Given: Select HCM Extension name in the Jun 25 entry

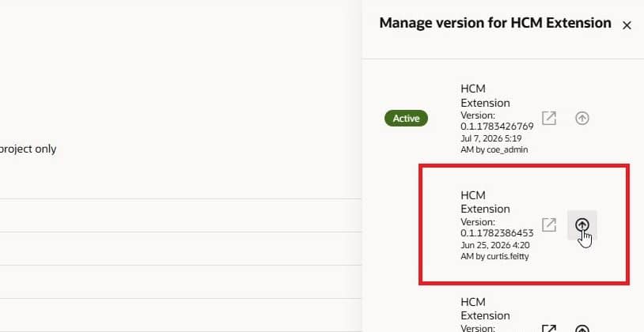Looking at the screenshot, I should pos(485,202).
